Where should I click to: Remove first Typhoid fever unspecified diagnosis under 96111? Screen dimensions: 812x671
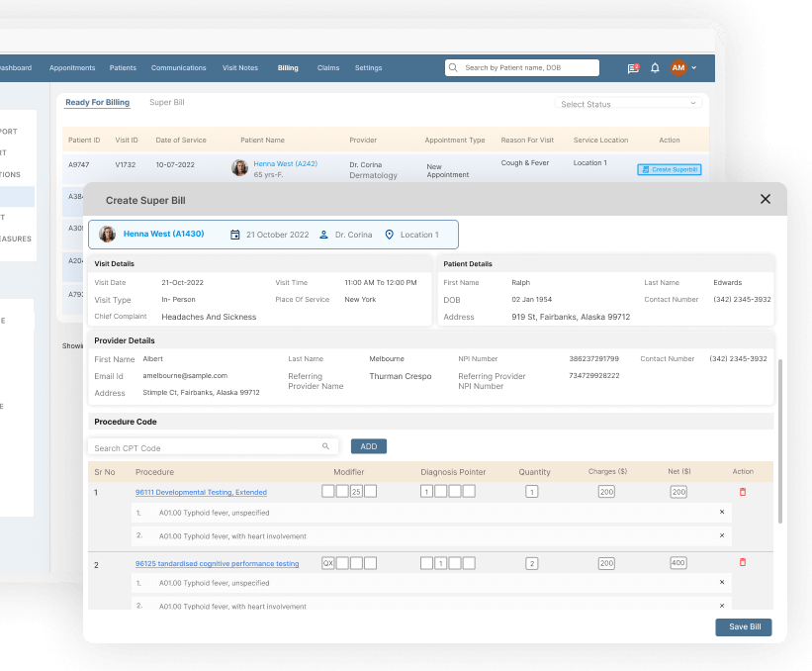(721, 512)
